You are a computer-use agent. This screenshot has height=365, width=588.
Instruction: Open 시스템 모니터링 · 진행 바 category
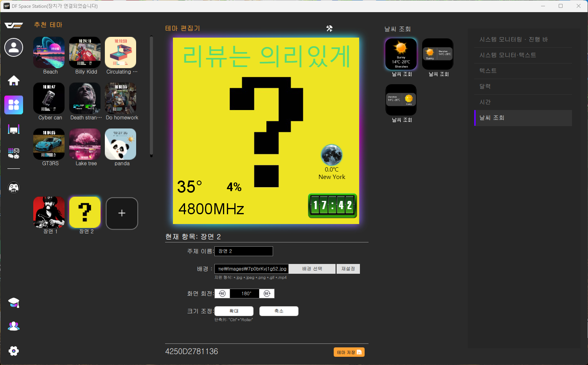coord(523,40)
